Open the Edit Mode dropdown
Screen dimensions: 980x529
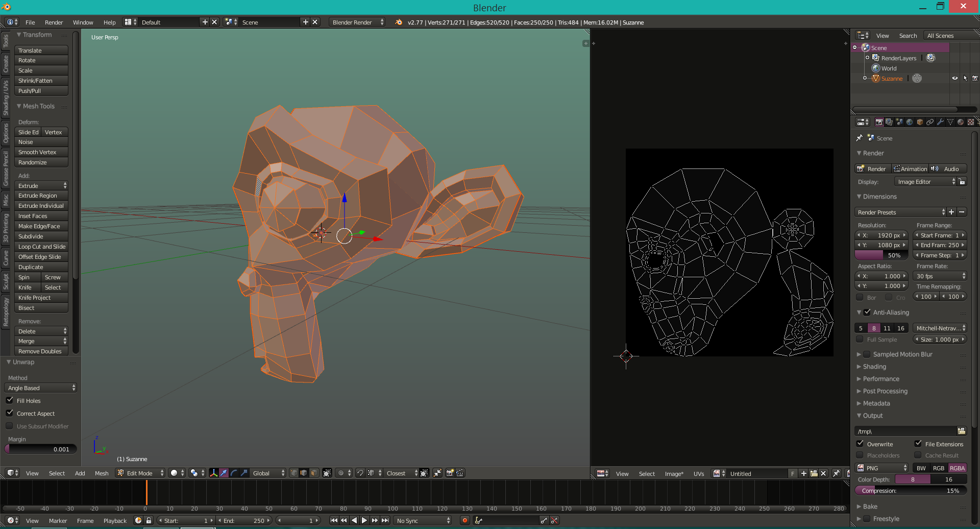(x=140, y=473)
